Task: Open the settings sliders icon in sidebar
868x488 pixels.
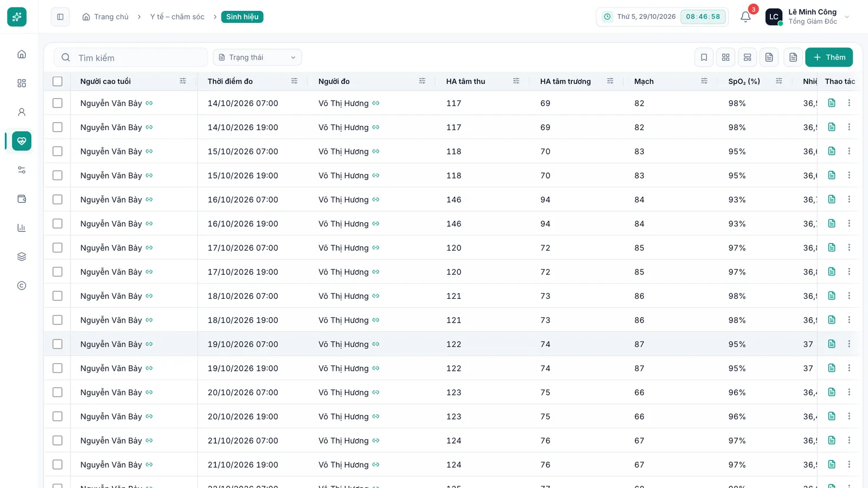Action: point(22,170)
